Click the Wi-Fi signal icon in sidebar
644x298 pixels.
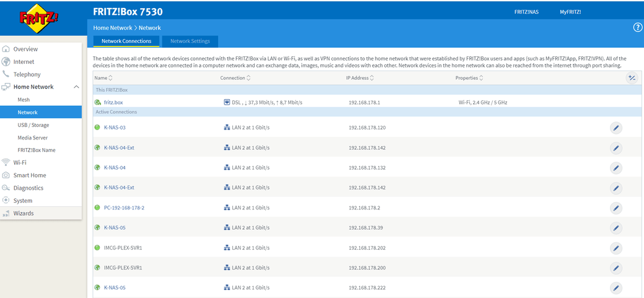tap(6, 162)
